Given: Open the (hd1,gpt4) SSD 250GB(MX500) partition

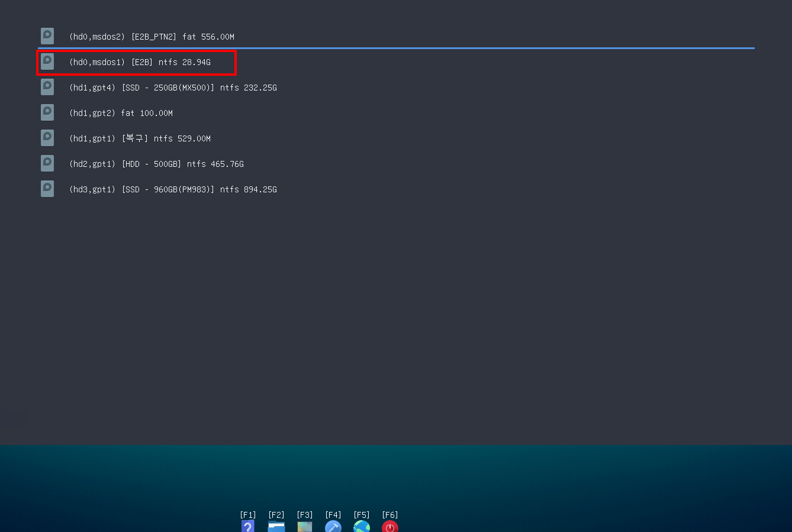Looking at the screenshot, I should point(396,88).
